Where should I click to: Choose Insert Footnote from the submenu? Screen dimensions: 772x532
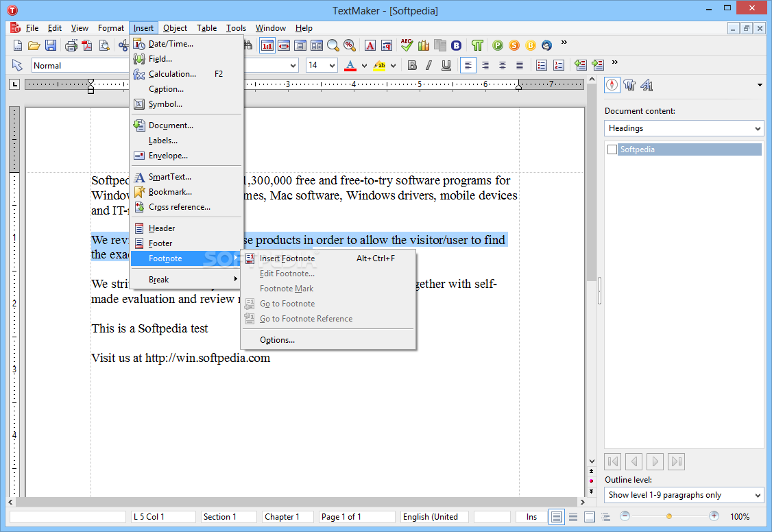point(287,258)
